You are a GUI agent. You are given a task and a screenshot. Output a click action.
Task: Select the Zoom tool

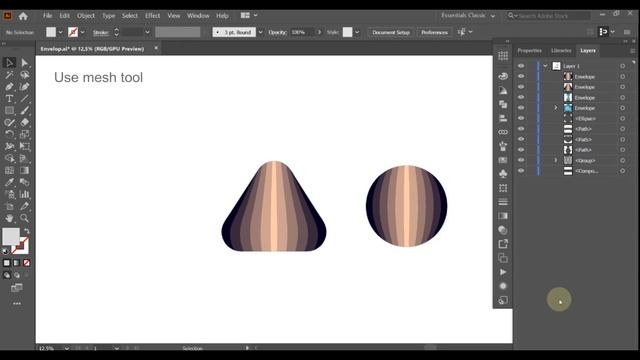coord(24,218)
